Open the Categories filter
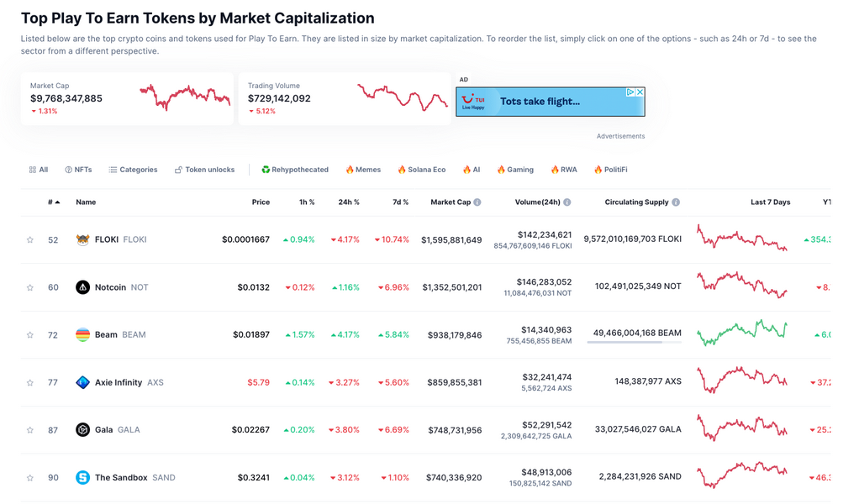This screenshot has width=859, height=504. pos(133,170)
